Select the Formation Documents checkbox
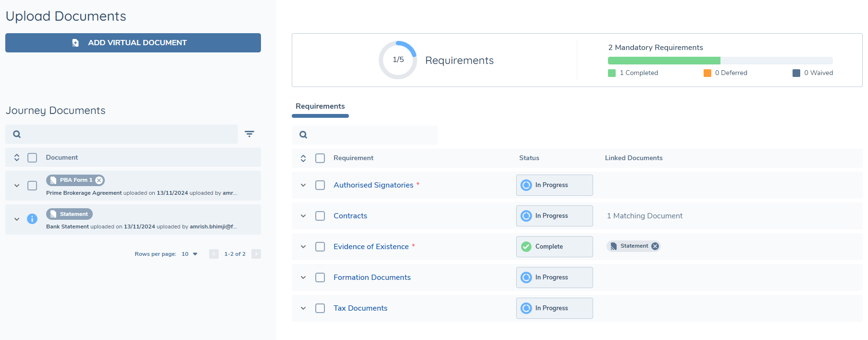This screenshot has width=868, height=340. pos(320,277)
